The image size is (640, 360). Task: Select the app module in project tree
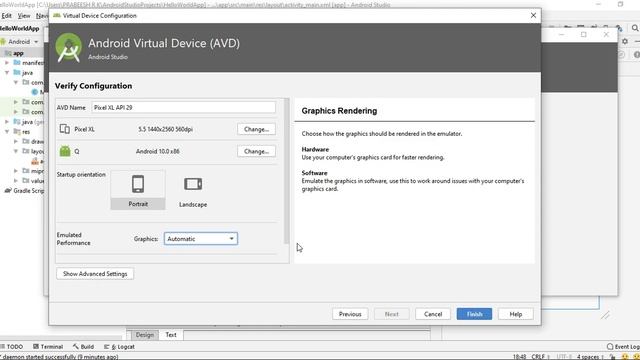(x=18, y=53)
